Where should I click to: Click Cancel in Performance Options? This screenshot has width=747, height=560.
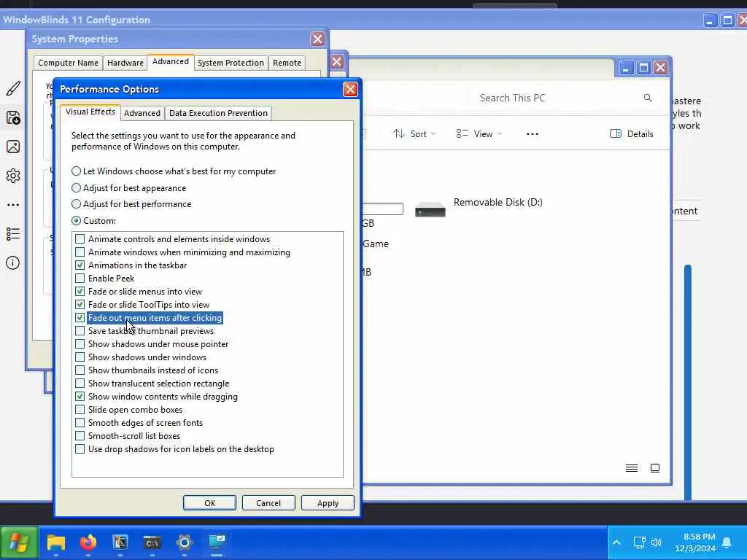(x=268, y=503)
